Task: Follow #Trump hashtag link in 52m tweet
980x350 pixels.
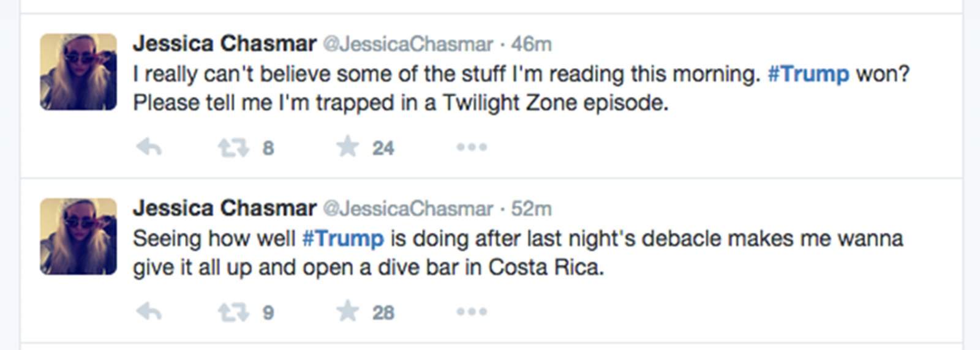Action: click(x=343, y=238)
